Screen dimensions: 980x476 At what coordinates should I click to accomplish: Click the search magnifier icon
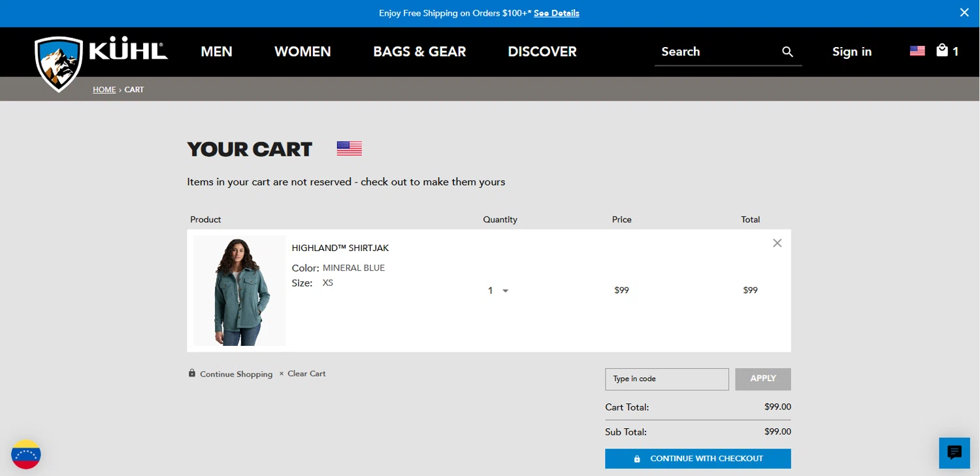pos(787,52)
